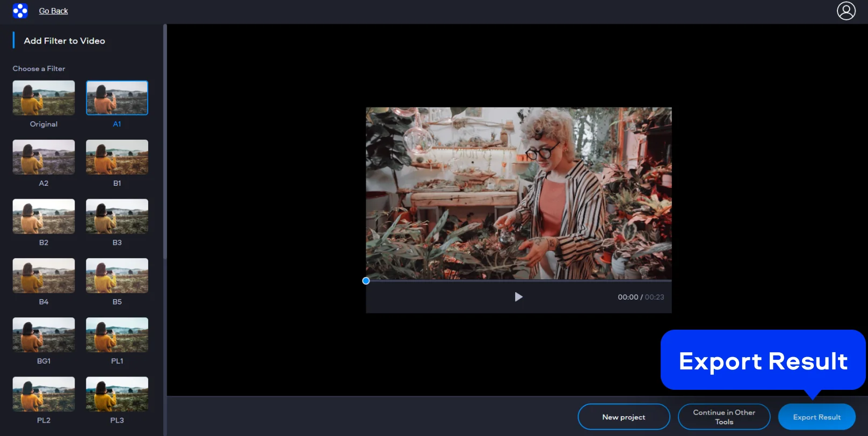
Task: Choose the B4 filter preset
Action: pyautogui.click(x=44, y=275)
